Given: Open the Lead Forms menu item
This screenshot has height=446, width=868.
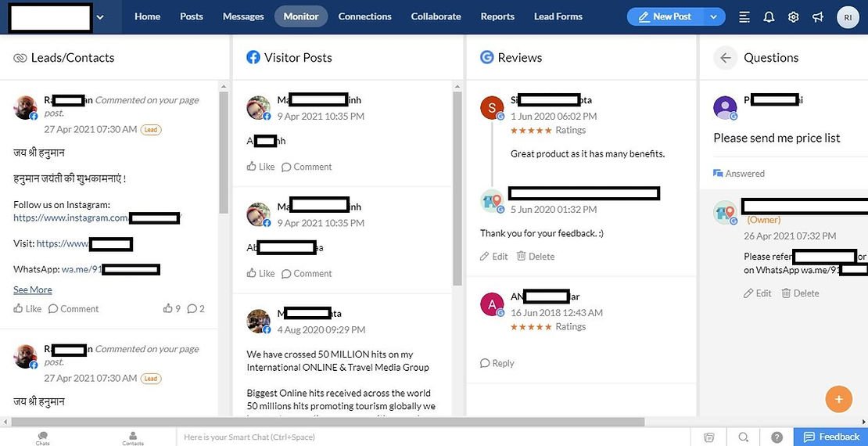Looking at the screenshot, I should tap(558, 16).
